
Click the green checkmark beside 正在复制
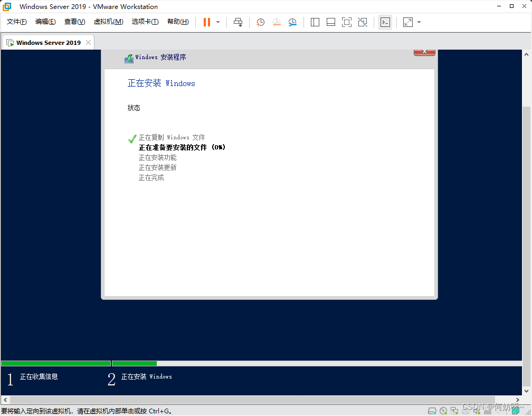(x=132, y=139)
